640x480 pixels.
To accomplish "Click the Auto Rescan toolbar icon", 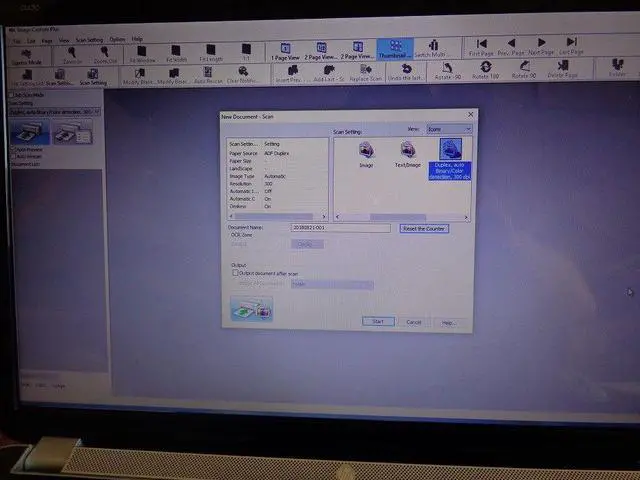I will click(208, 76).
